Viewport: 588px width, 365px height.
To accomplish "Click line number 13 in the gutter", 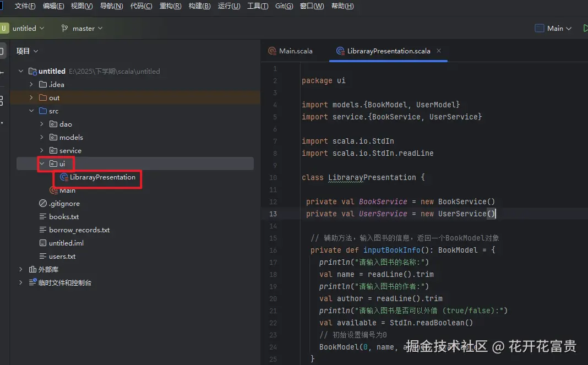I will click(x=273, y=214).
